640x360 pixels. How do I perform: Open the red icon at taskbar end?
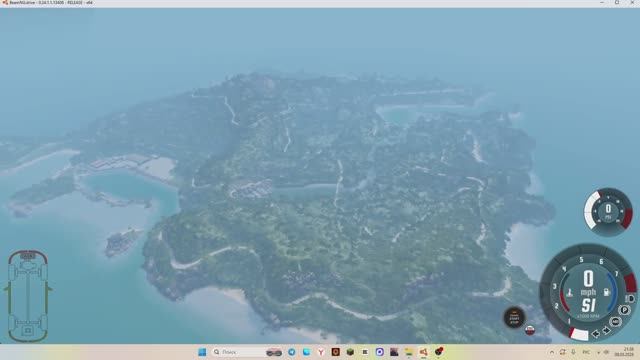[439, 352]
